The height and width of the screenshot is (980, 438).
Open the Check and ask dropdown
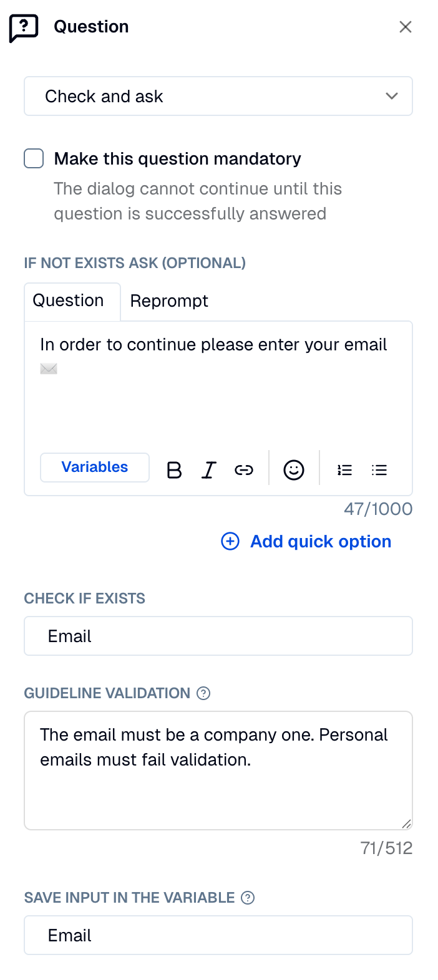tap(218, 96)
